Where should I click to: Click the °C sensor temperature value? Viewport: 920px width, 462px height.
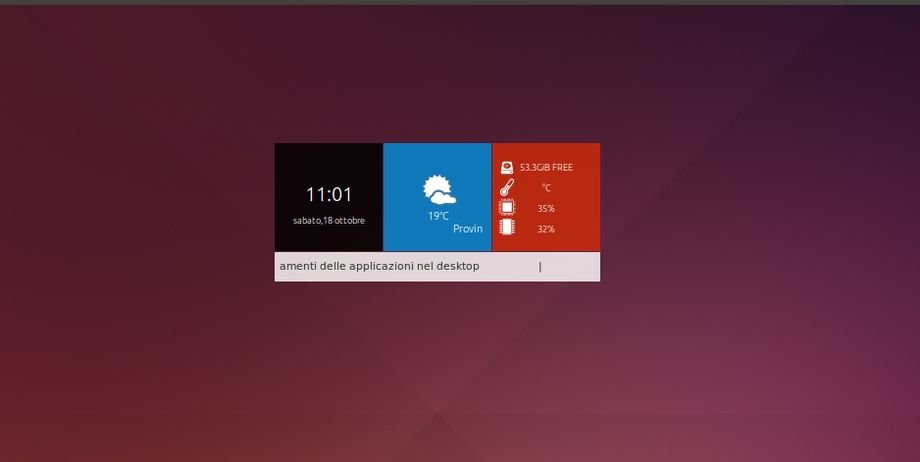(546, 188)
